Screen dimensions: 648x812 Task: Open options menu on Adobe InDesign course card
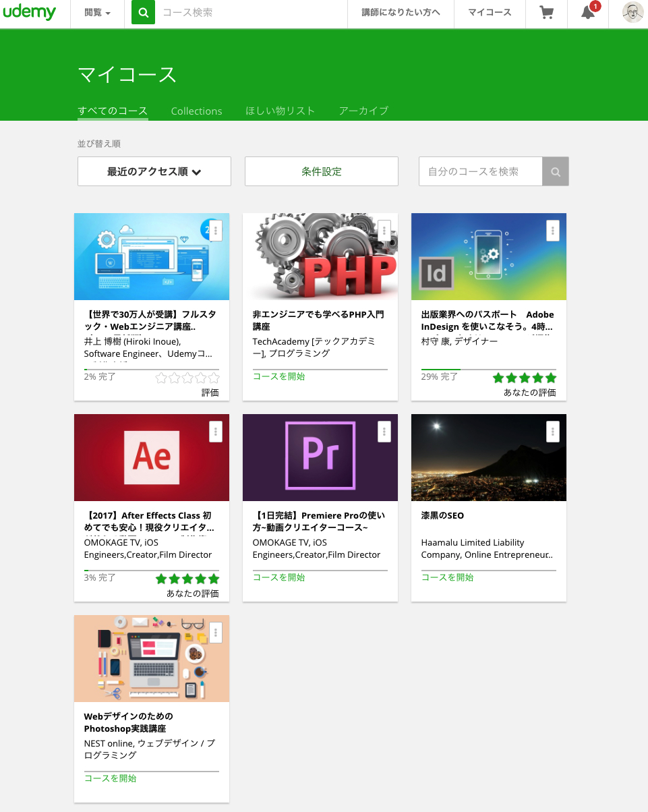tap(552, 230)
